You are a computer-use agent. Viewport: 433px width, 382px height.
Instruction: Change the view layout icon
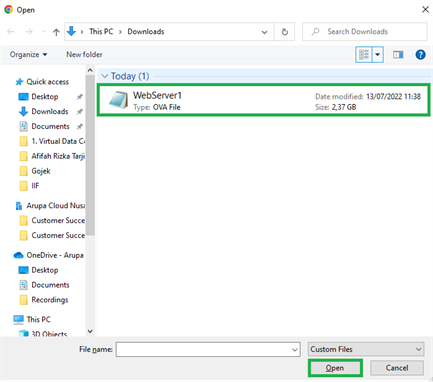pyautogui.click(x=364, y=55)
